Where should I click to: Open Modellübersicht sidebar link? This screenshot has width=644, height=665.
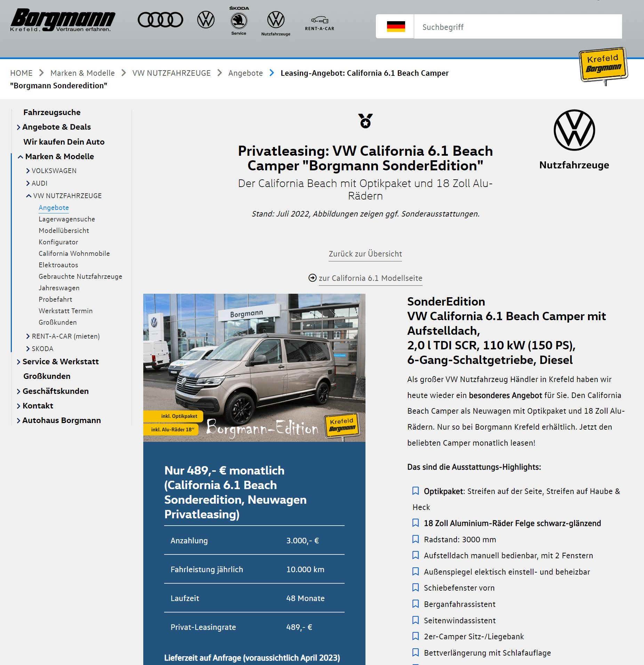point(64,230)
